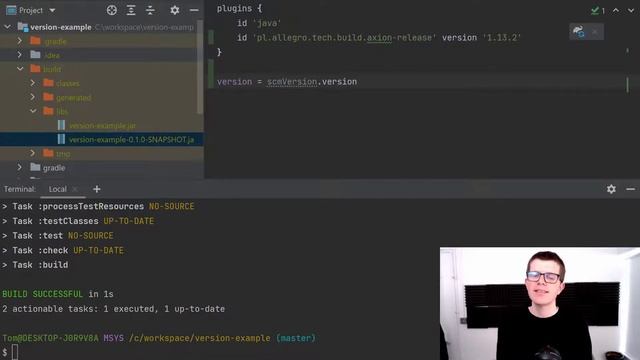Add a new terminal session

(x=97, y=189)
